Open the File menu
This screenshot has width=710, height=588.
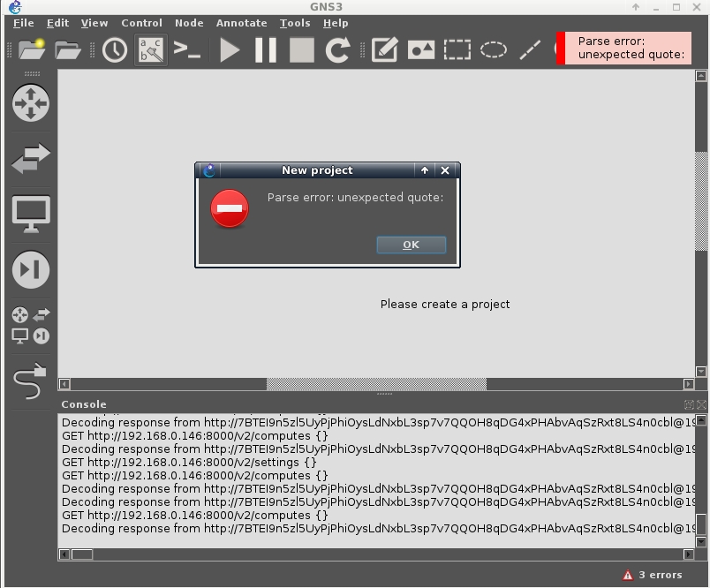tap(24, 23)
